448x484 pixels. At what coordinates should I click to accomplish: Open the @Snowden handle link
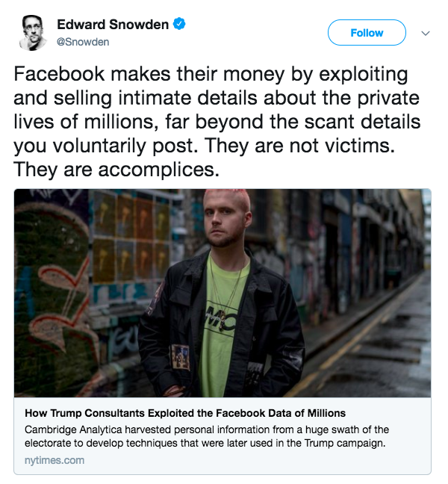tap(83, 42)
